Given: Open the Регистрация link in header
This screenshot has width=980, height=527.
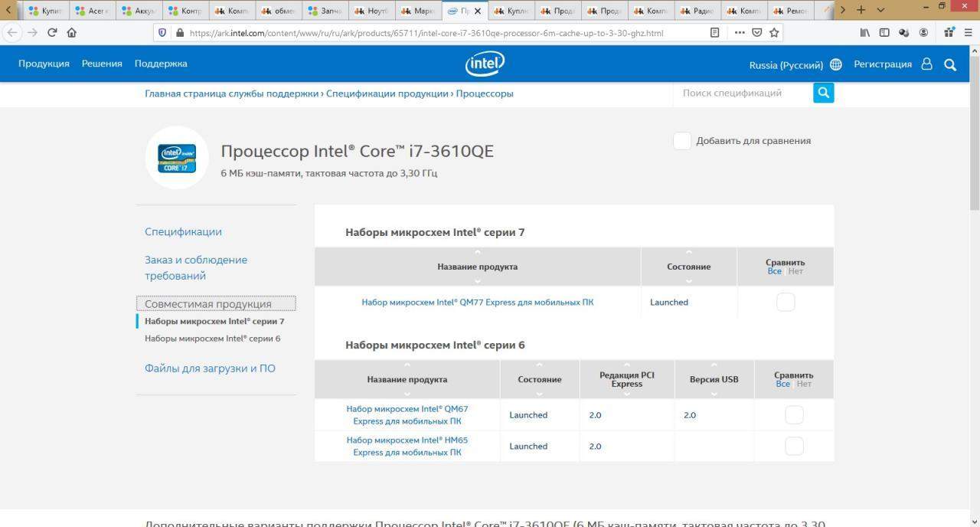Looking at the screenshot, I should click(x=883, y=64).
